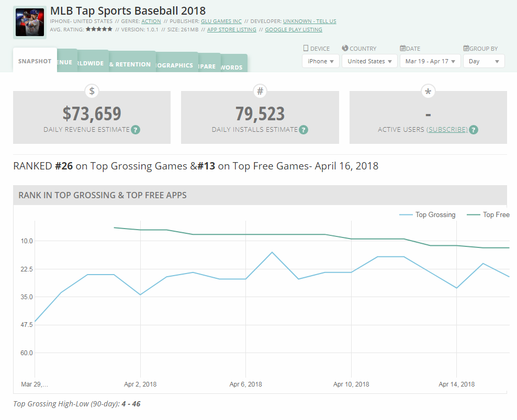
Task: Open the GOOGLE PLAY LISTING link
Action: click(x=294, y=29)
